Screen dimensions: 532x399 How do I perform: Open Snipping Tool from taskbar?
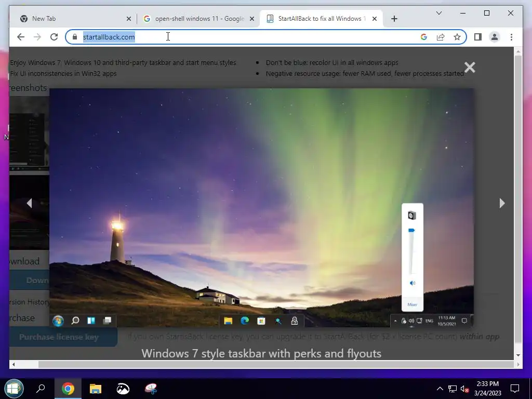coord(151,389)
